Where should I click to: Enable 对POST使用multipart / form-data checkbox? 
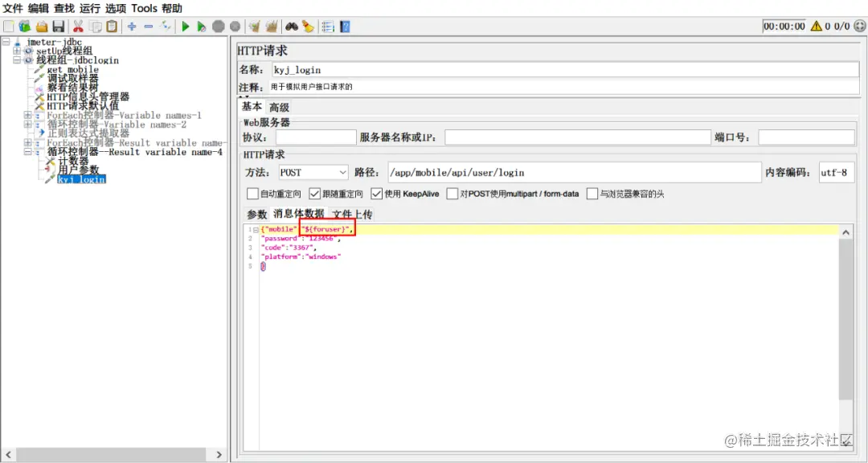click(452, 194)
